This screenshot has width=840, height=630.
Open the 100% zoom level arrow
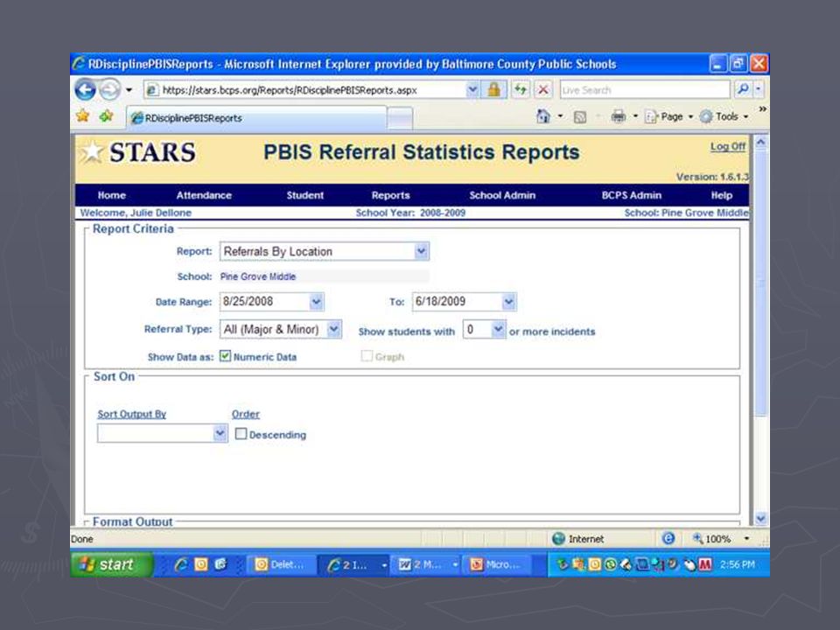coord(746,538)
